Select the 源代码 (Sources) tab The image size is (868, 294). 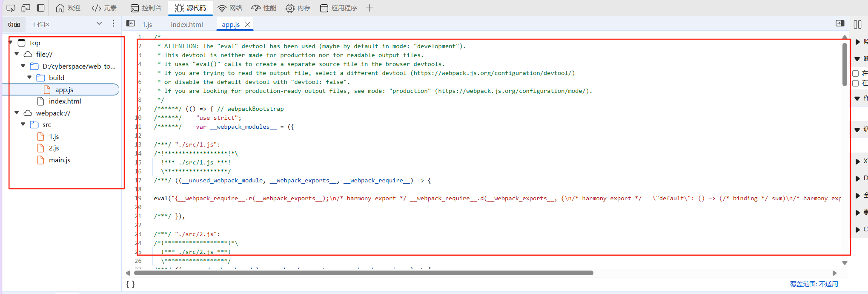(x=190, y=8)
